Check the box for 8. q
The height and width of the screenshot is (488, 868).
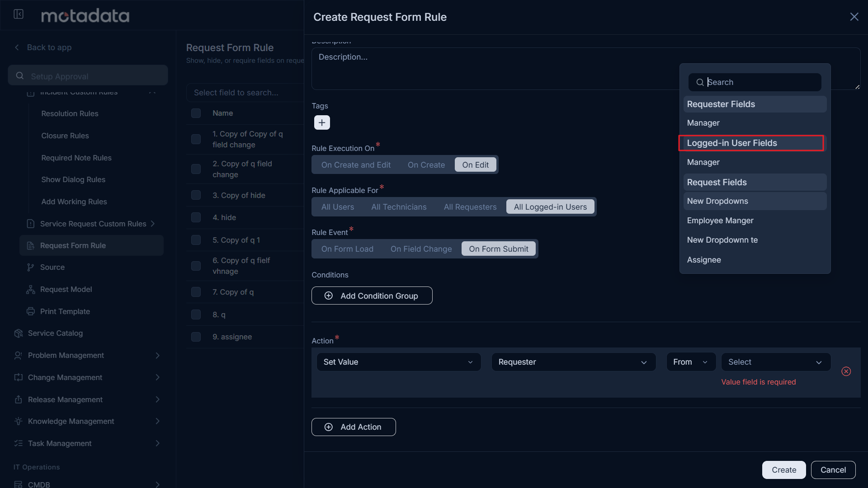point(196,314)
